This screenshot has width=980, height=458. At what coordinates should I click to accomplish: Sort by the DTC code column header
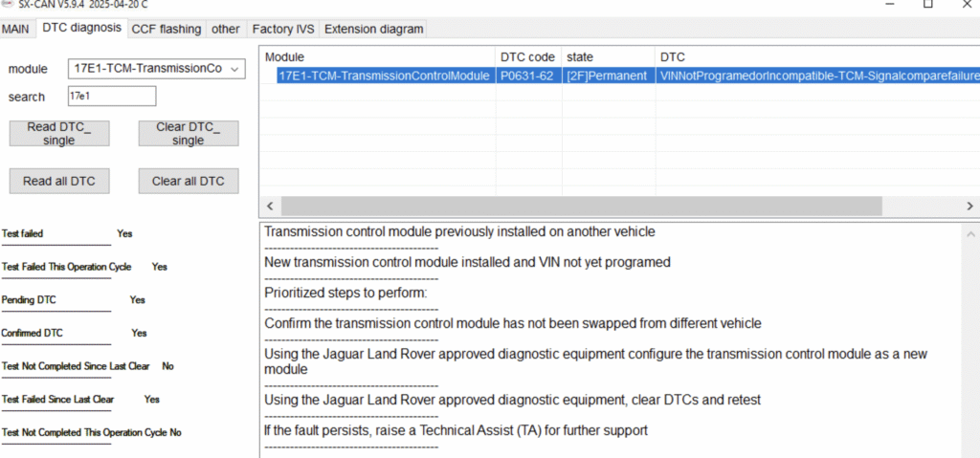coord(528,56)
